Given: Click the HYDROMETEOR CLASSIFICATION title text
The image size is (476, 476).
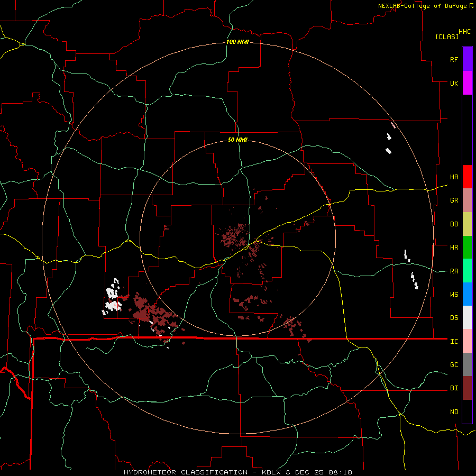Looking at the screenshot, I should pos(186,472).
